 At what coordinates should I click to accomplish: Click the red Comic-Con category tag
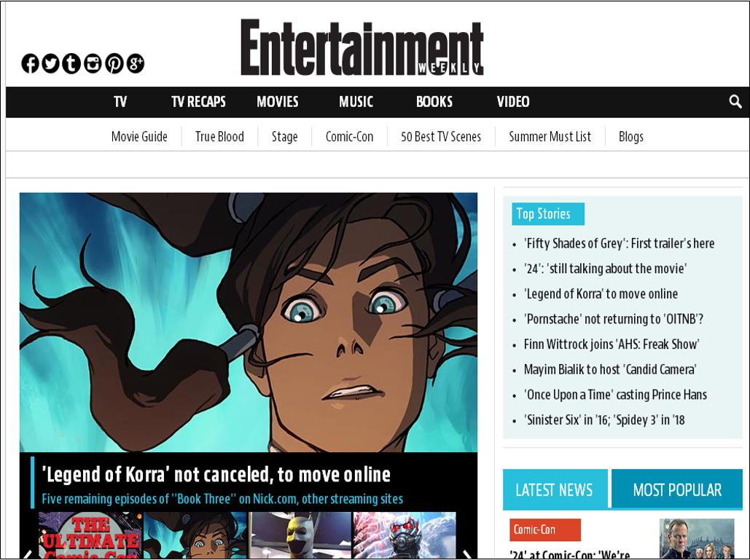[x=545, y=530]
